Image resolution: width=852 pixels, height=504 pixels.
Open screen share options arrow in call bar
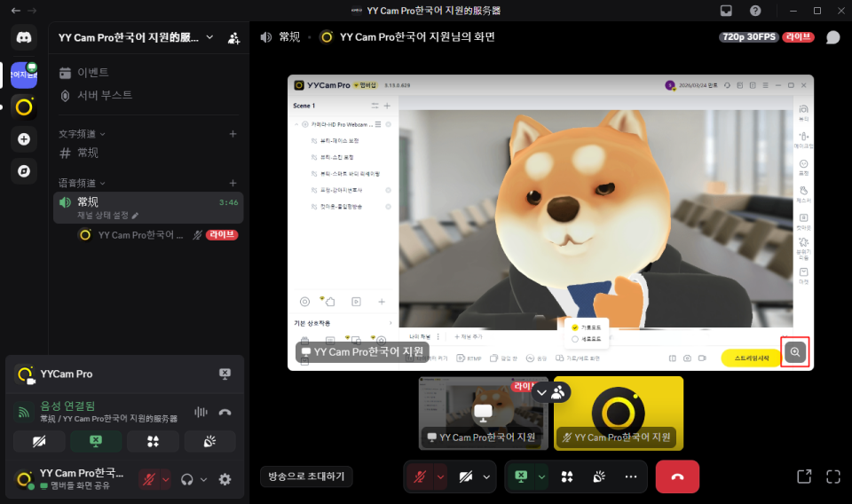(541, 476)
